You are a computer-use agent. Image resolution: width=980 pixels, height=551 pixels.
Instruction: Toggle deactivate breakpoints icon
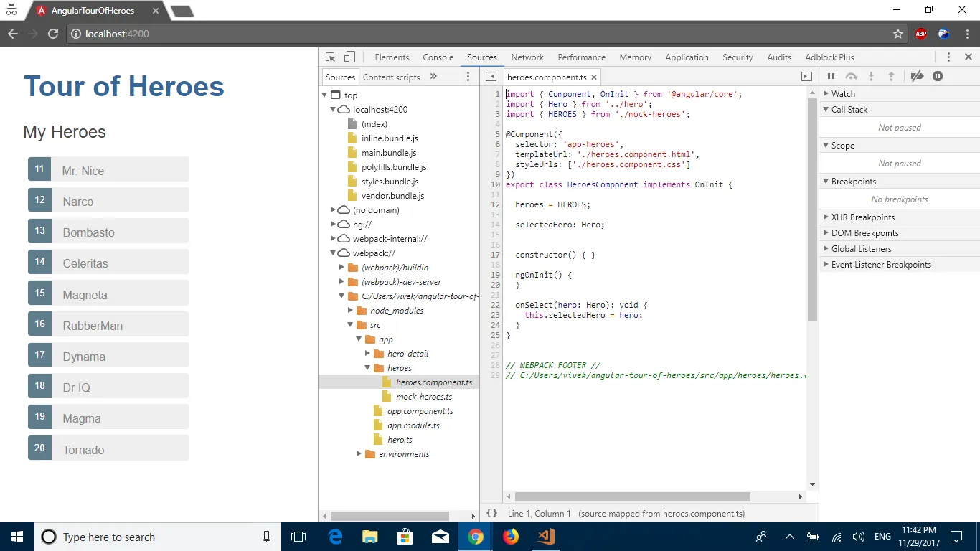917,77
